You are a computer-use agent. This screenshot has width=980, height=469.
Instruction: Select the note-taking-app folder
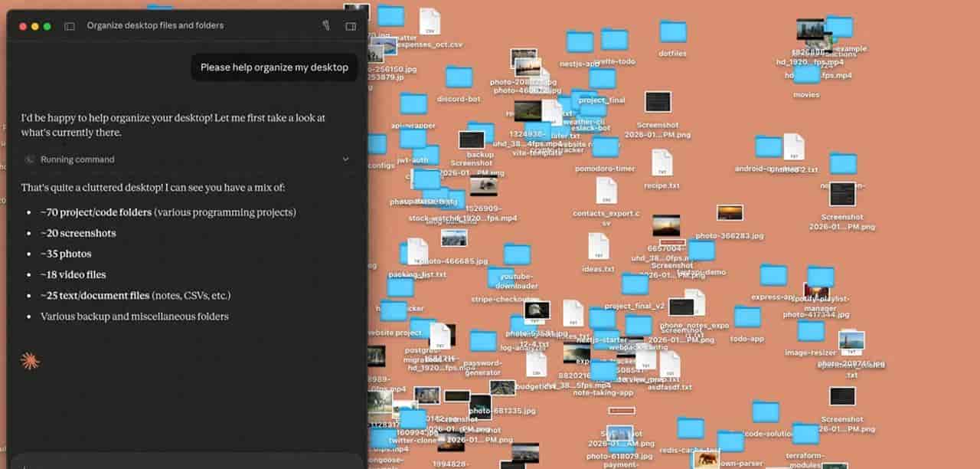[x=603, y=372]
